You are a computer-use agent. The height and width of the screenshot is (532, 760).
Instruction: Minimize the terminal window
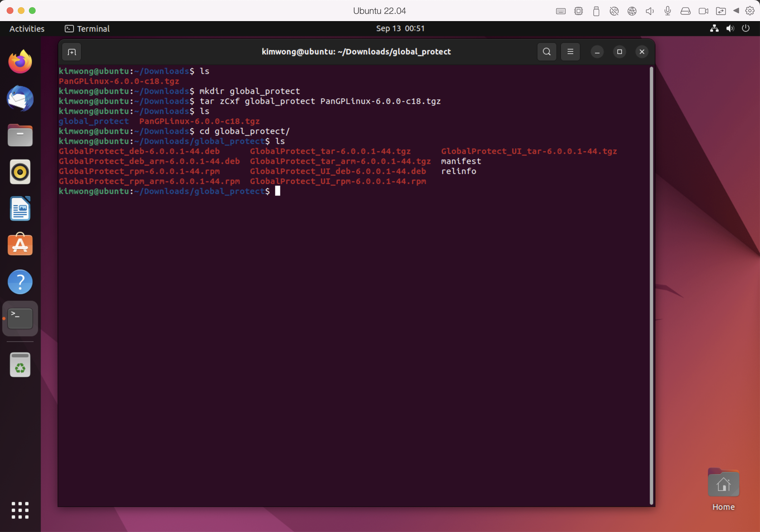(x=597, y=52)
